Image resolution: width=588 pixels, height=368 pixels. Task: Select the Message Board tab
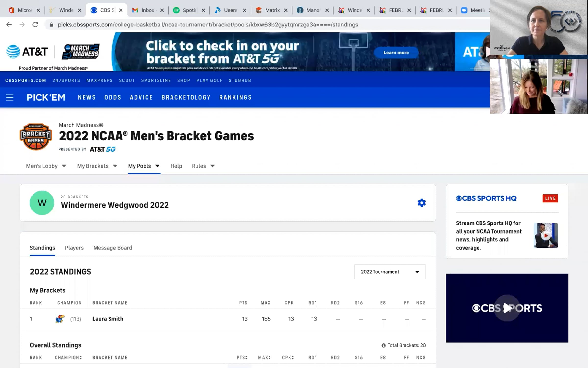click(x=113, y=248)
